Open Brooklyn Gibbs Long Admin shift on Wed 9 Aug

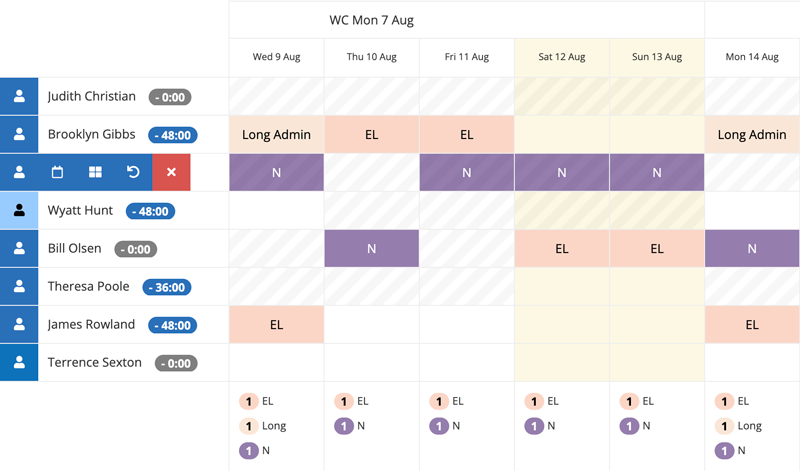click(x=277, y=135)
